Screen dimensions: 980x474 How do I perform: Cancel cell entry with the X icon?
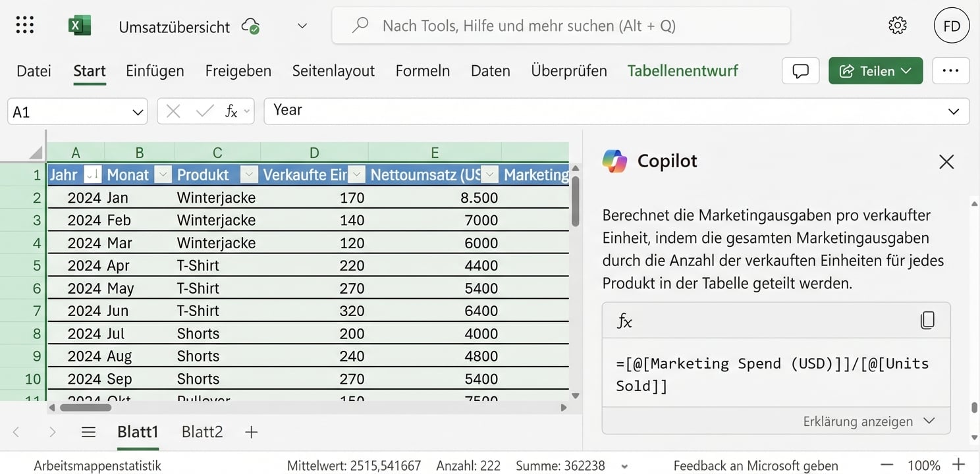point(173,111)
